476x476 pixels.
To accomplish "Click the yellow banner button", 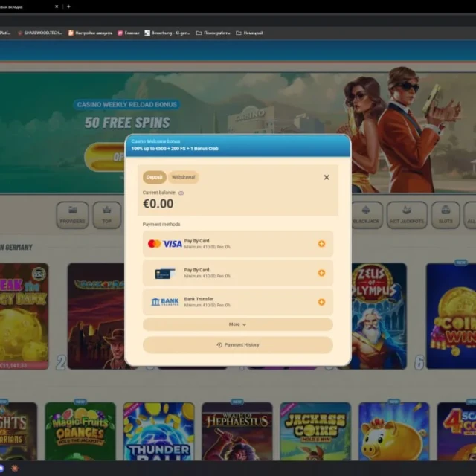I will coord(105,157).
